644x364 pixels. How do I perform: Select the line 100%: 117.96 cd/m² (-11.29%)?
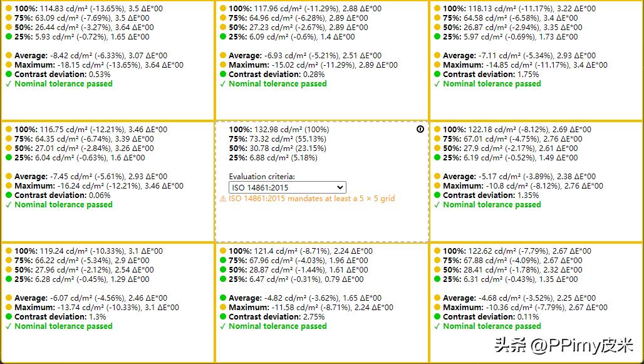point(305,8)
